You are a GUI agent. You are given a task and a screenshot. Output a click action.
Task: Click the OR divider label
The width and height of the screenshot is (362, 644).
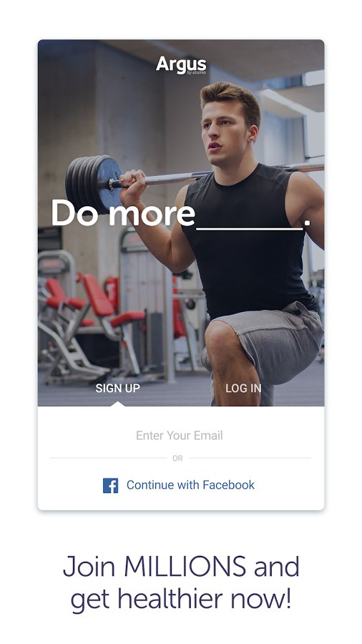(x=177, y=459)
